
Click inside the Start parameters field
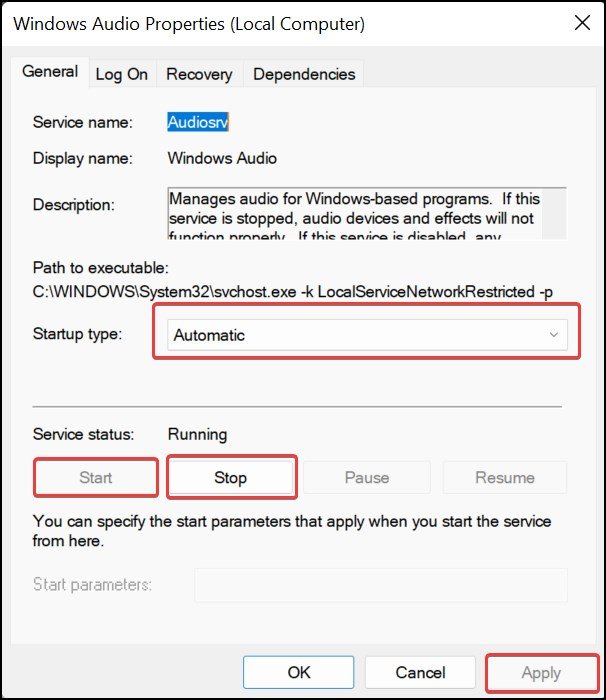[381, 585]
